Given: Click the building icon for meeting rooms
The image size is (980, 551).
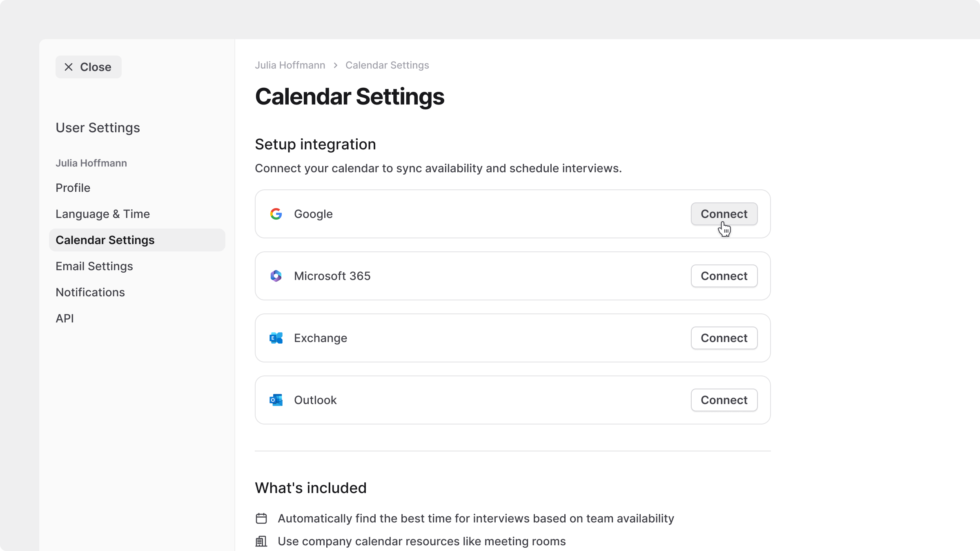Looking at the screenshot, I should click(261, 541).
